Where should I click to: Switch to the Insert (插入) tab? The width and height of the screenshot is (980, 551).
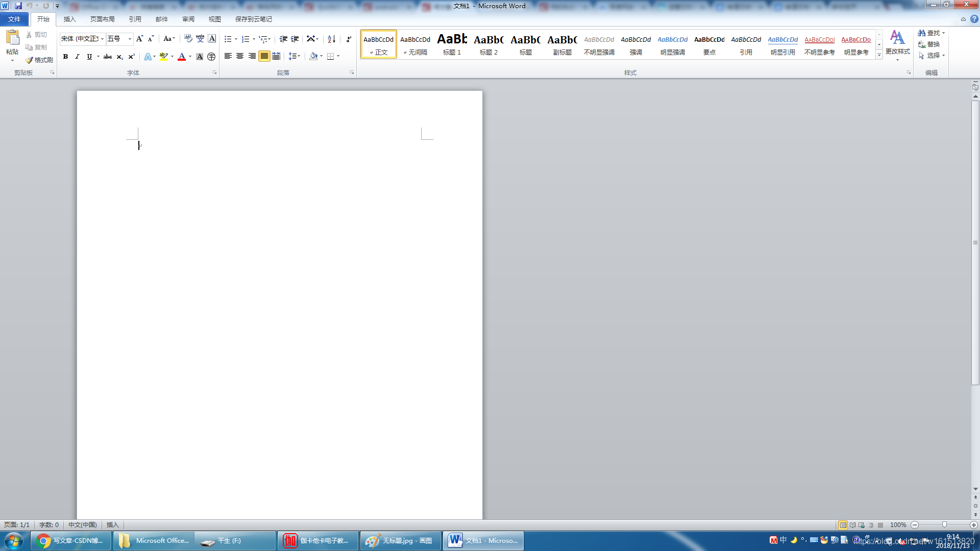69,19
